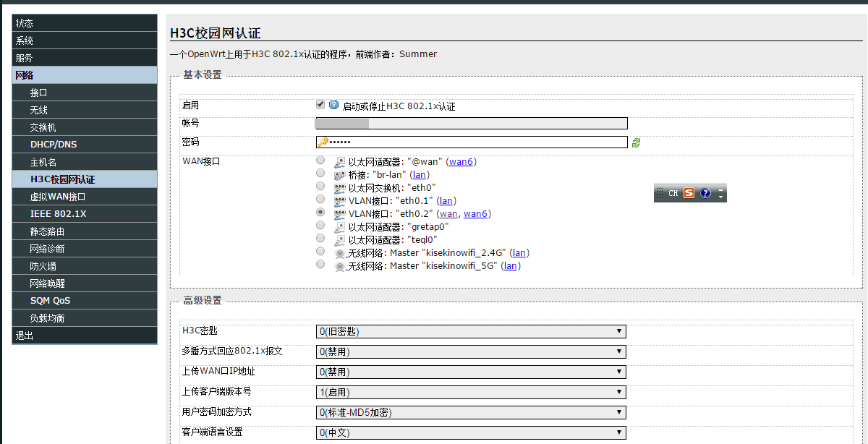Image resolution: width=868 pixels, height=444 pixels.
Task: Click the adapter icon for "teql0"
Action: coord(340,240)
